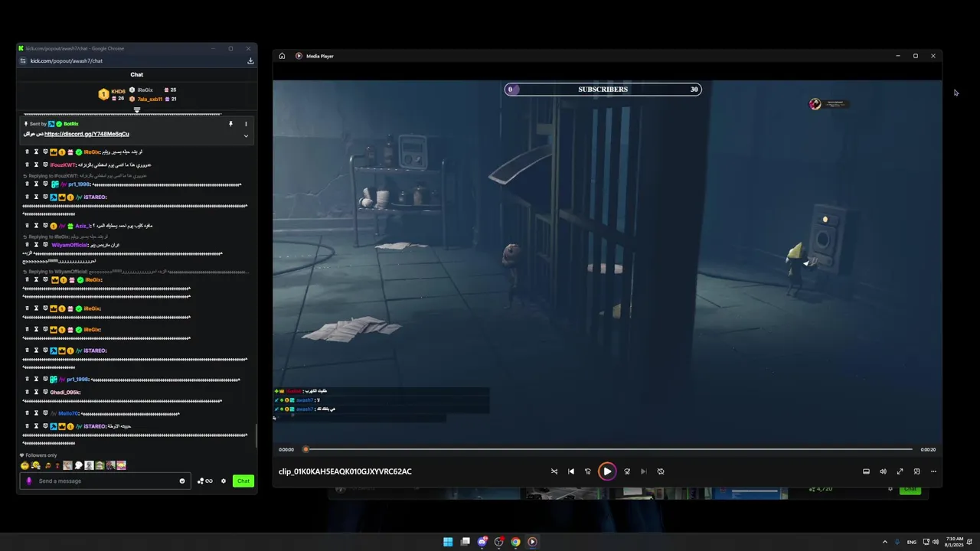This screenshot has height=551, width=980.
Task: Open Media Player more options menu
Action: 933,471
